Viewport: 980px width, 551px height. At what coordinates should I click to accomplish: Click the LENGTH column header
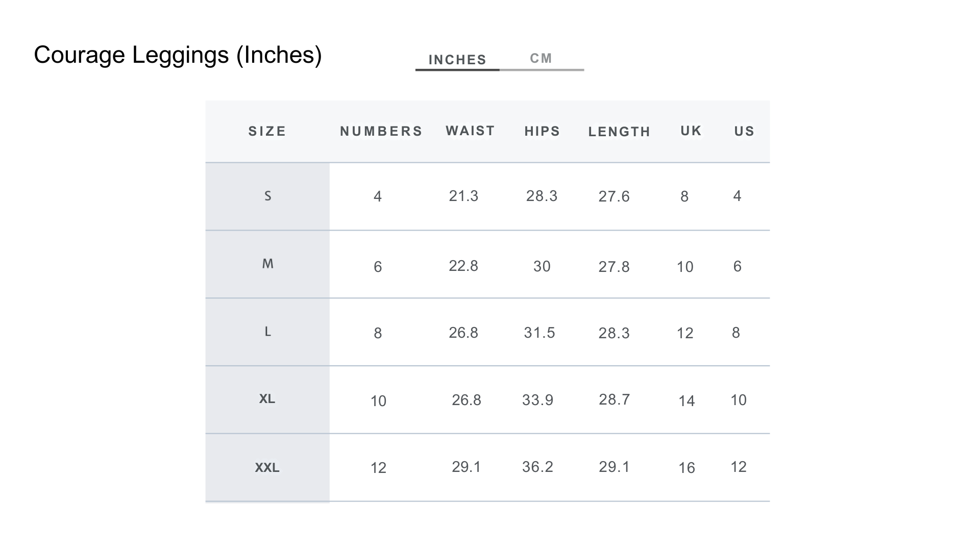click(x=619, y=132)
